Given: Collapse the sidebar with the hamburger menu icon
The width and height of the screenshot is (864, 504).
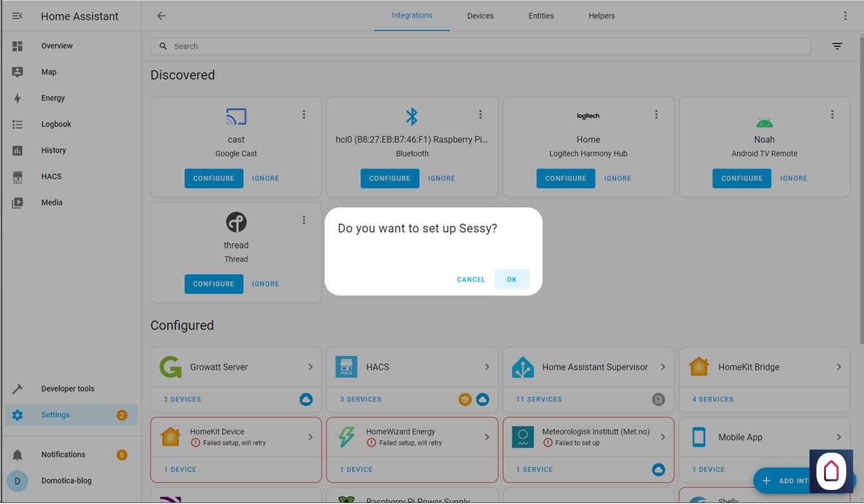Looking at the screenshot, I should (17, 16).
